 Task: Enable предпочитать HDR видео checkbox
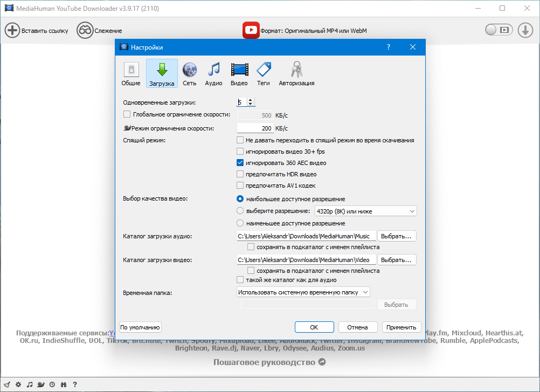tap(240, 174)
